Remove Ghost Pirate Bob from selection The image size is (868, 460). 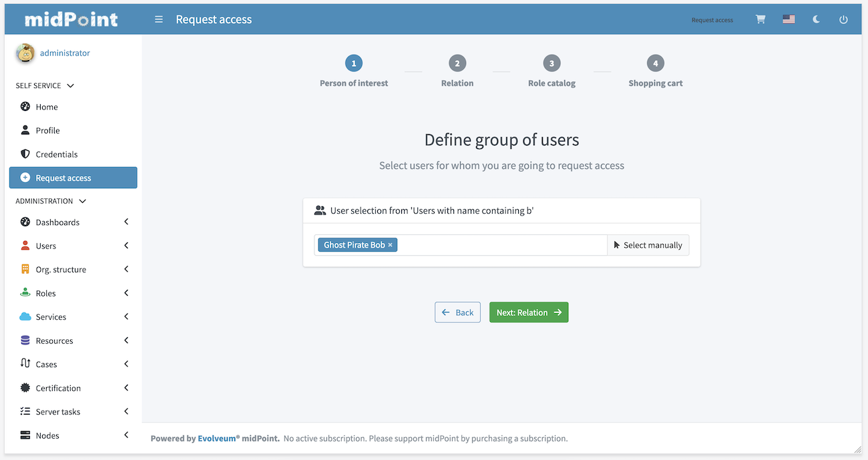390,244
